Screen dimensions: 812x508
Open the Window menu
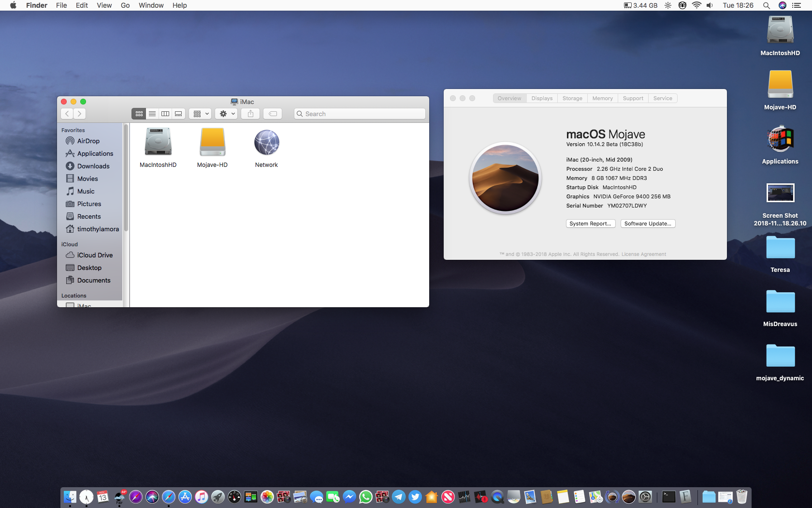151,5
